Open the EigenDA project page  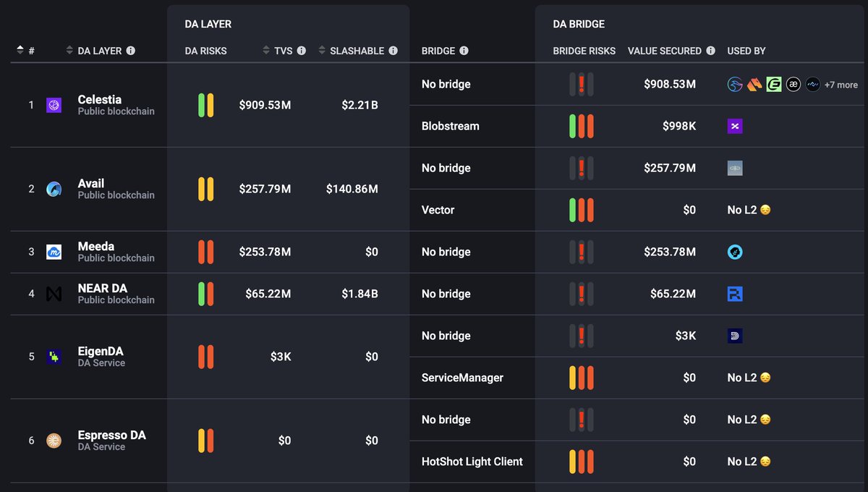[x=101, y=351]
